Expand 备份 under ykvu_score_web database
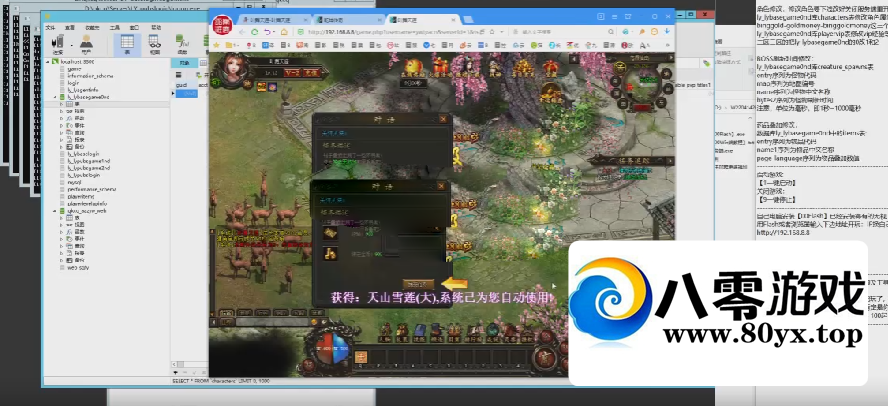Image resolution: width=888 pixels, height=406 pixels. coord(62,260)
